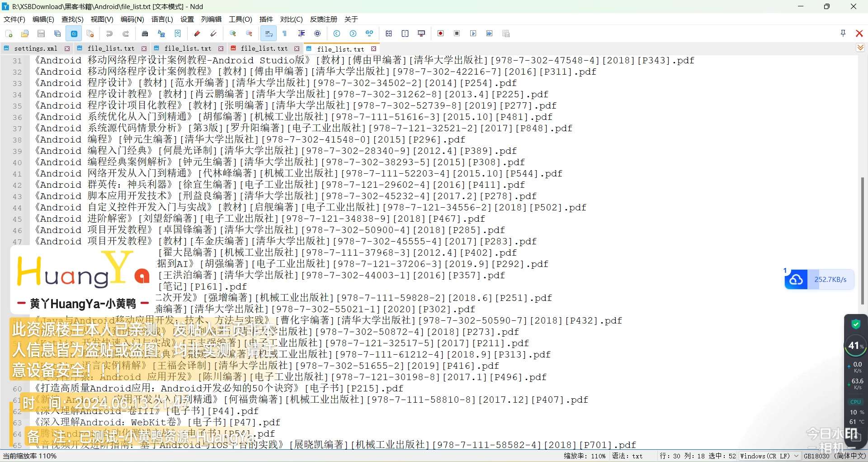
Task: Click the monitor screen toolbar icon
Action: [x=421, y=33]
